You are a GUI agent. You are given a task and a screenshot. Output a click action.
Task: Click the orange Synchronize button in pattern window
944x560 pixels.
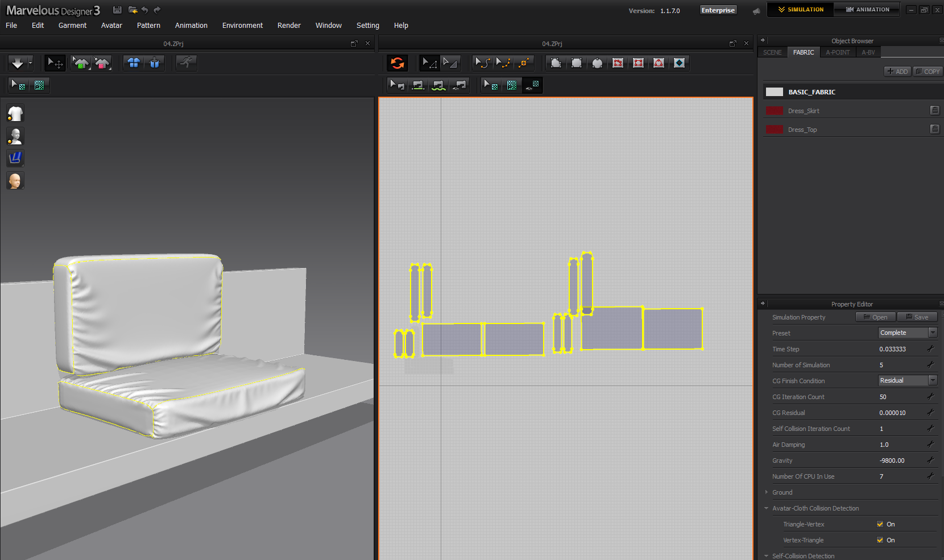pyautogui.click(x=398, y=63)
